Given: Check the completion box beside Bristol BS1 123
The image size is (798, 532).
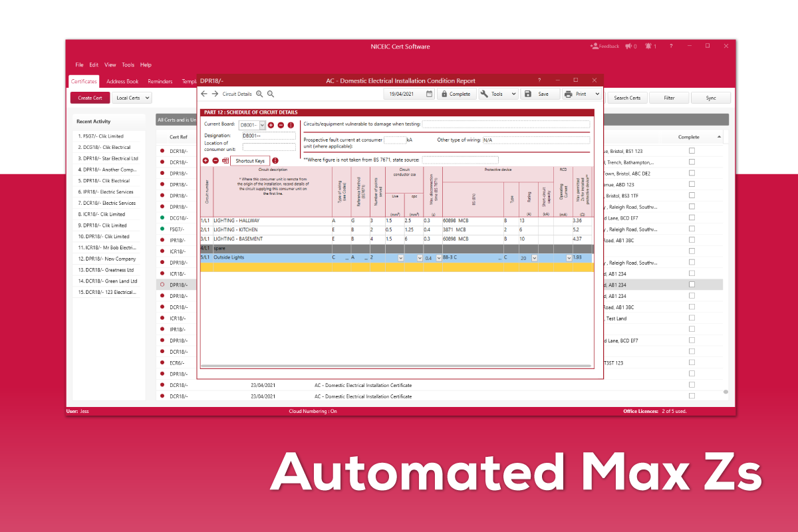Looking at the screenshot, I should tap(692, 151).
